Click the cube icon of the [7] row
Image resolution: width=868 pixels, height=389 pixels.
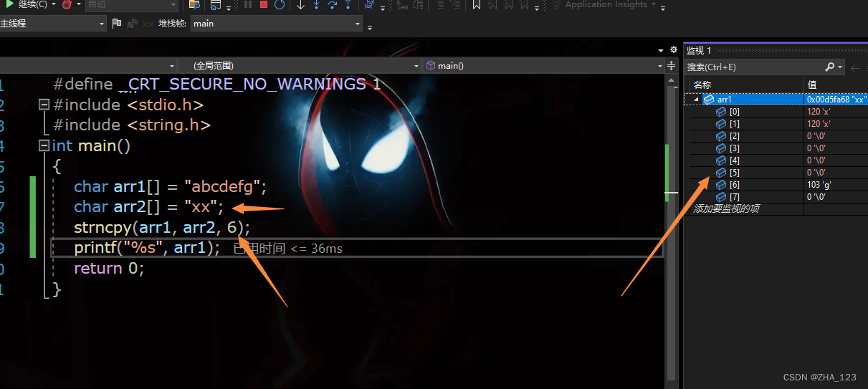(x=721, y=196)
